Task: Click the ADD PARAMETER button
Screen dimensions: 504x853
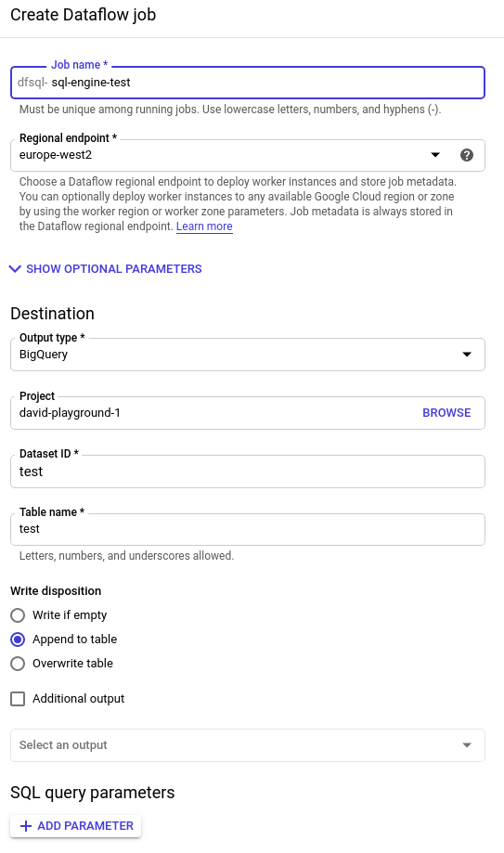Action: [x=76, y=826]
